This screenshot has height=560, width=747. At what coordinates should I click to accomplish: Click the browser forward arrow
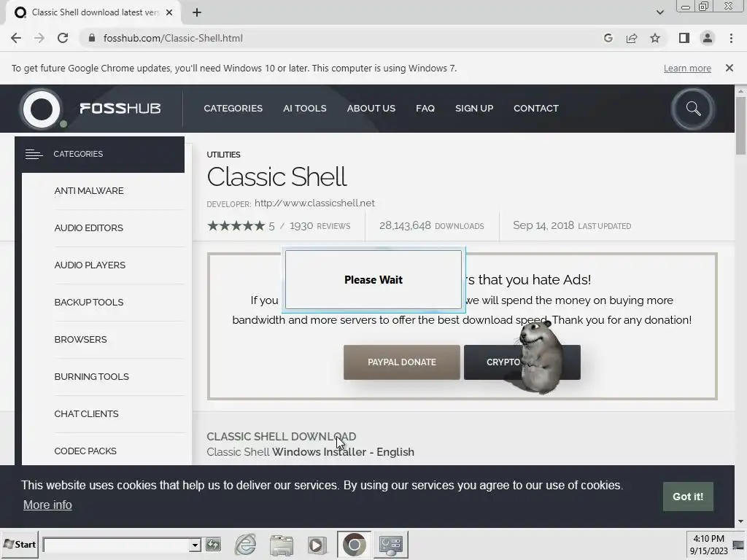click(x=39, y=38)
